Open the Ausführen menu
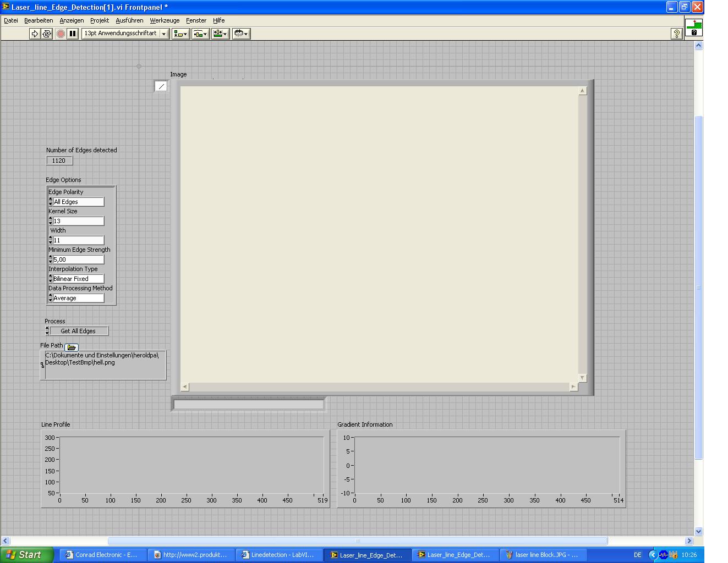 click(x=129, y=20)
